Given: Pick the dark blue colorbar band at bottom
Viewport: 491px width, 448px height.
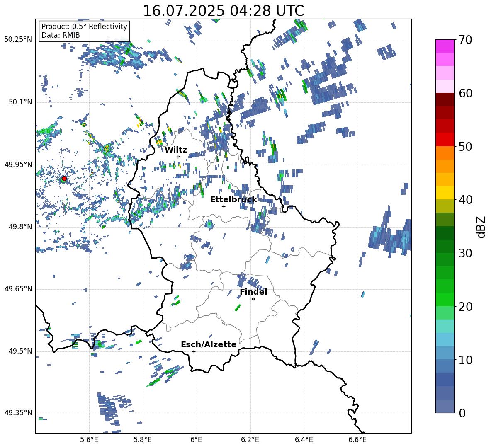Looking at the screenshot, I should 445,406.
